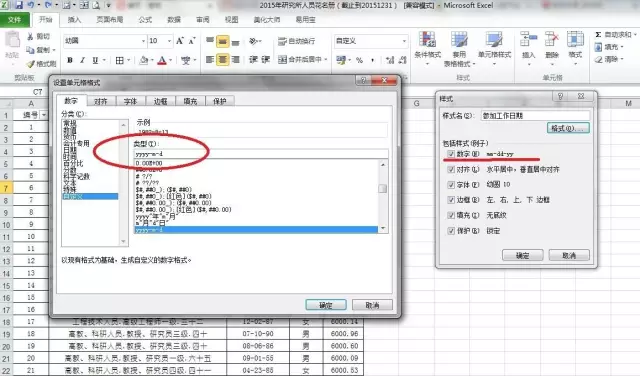Open the 插入 ribbon tab
The width and height of the screenshot is (640, 376).
(74, 20)
